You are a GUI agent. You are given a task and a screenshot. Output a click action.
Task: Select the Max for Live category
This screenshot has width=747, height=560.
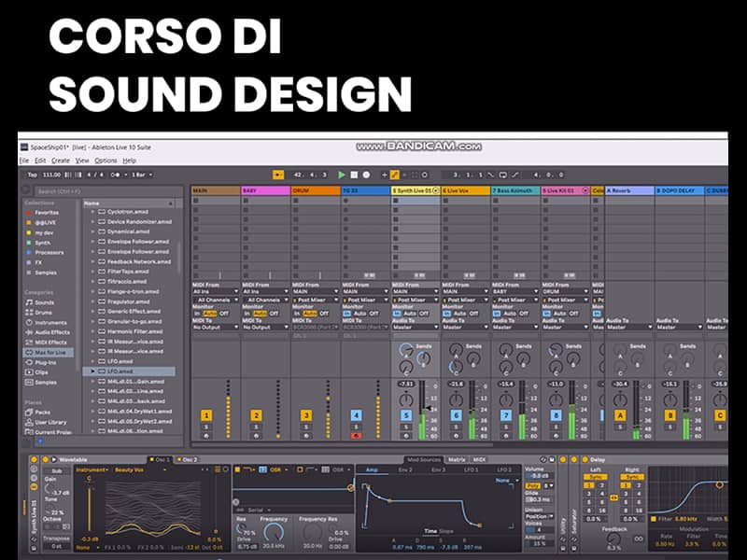click(x=49, y=353)
